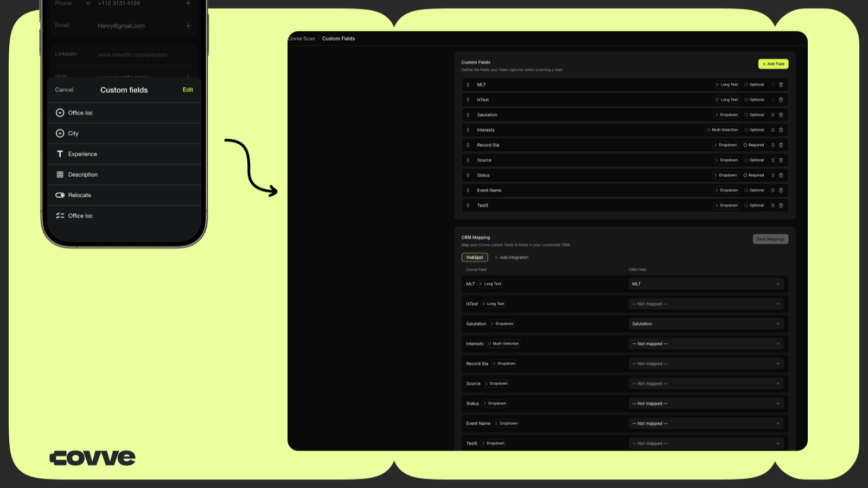Click the Custom Fields breadcrumb label

(x=339, y=38)
